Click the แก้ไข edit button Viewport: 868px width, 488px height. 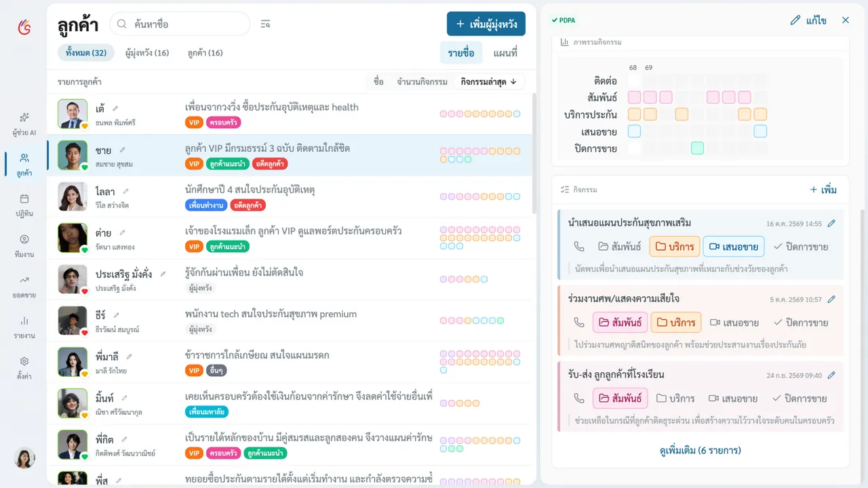point(808,20)
